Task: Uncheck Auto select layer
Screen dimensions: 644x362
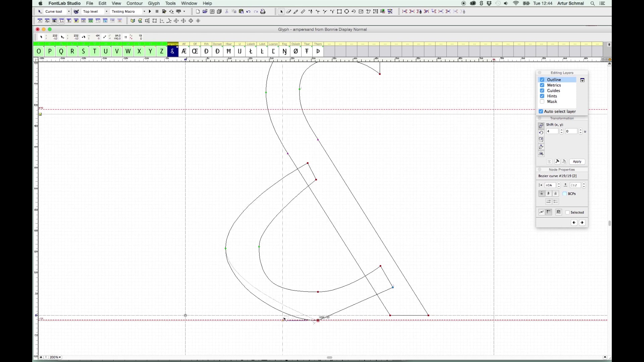Action: pyautogui.click(x=541, y=111)
